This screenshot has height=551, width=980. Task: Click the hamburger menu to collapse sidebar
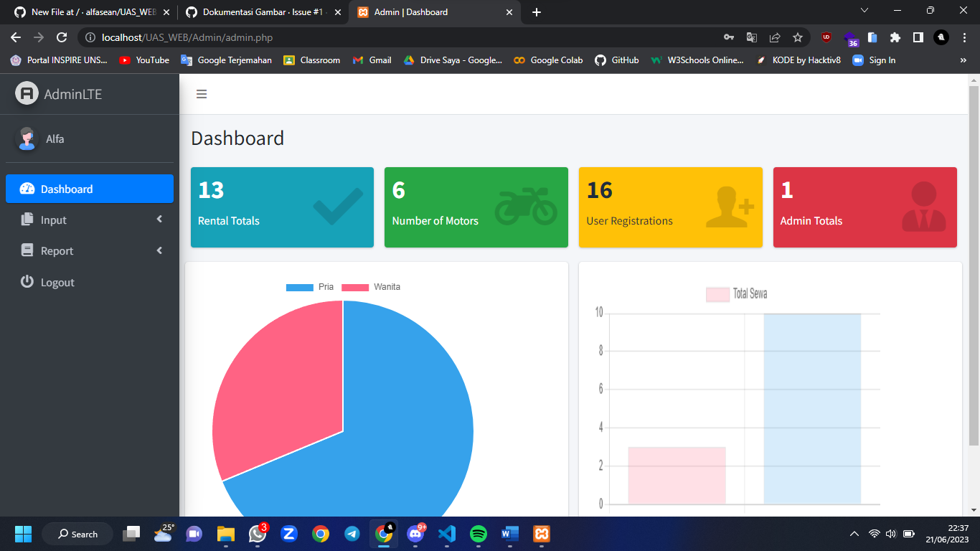(x=202, y=93)
